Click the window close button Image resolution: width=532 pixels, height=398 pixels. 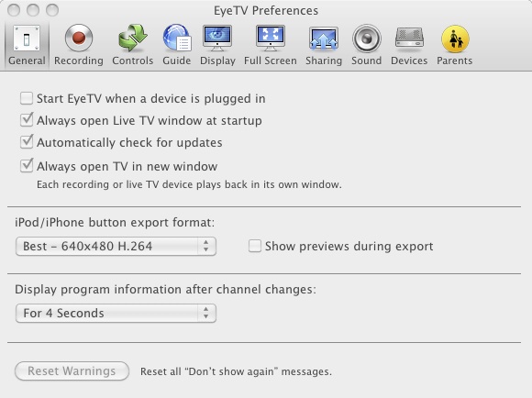click(x=14, y=10)
